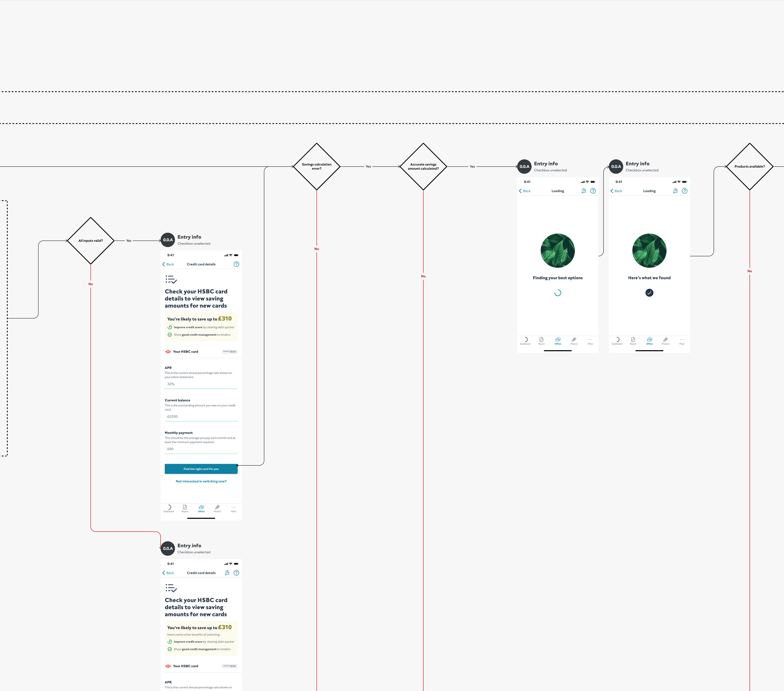Click filter sliders icon on Finding your best options screen
Viewport: 784px width, 691px height.
[583, 191]
